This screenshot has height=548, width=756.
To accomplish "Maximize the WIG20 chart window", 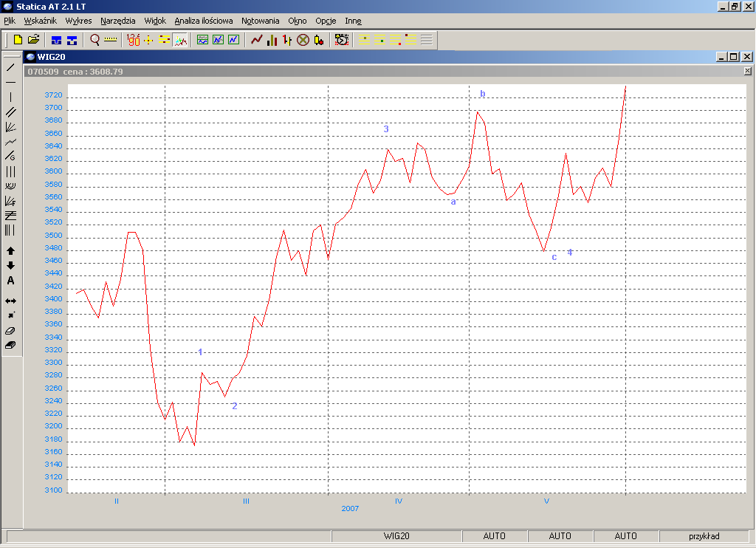I will pyautogui.click(x=733, y=57).
